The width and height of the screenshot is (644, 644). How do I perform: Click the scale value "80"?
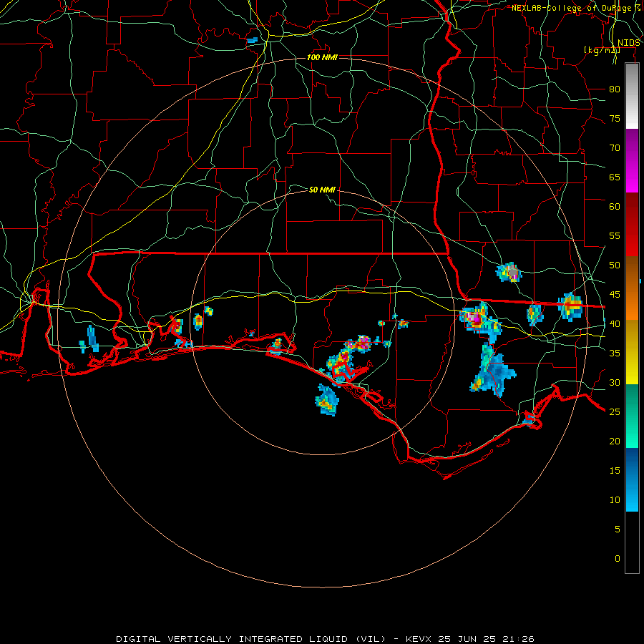click(615, 89)
